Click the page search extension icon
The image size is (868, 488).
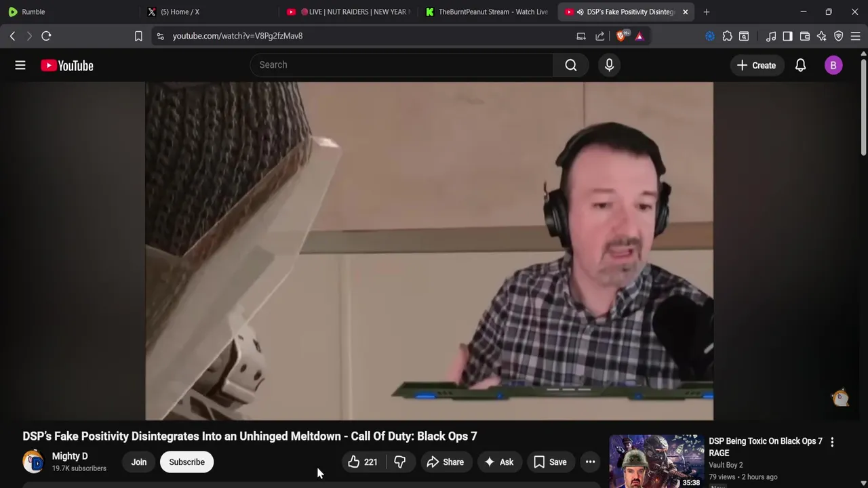(744, 36)
